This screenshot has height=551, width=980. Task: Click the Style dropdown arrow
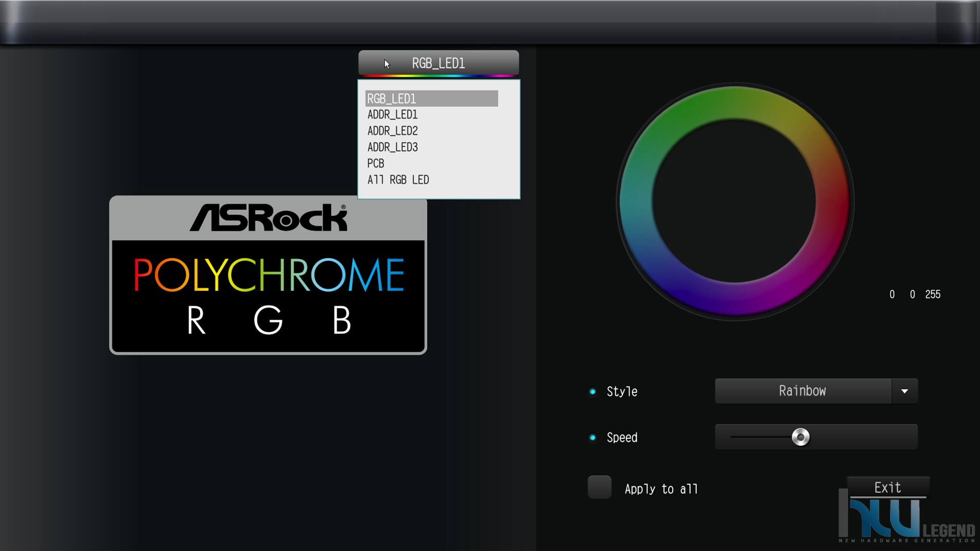coord(905,391)
